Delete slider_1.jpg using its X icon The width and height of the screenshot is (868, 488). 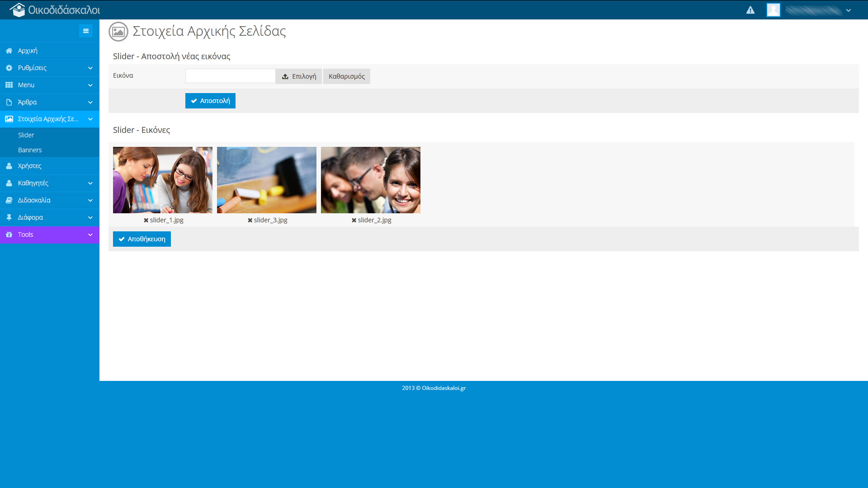point(146,220)
